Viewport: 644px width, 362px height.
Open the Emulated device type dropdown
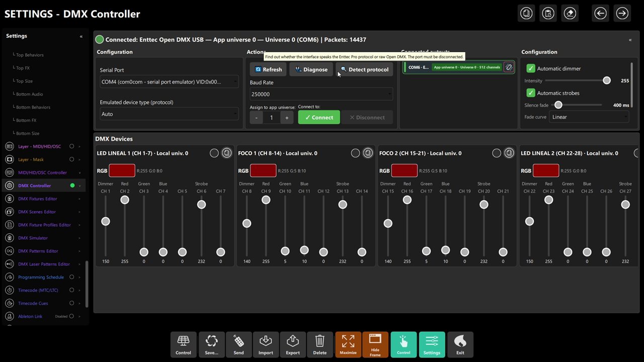point(169,114)
